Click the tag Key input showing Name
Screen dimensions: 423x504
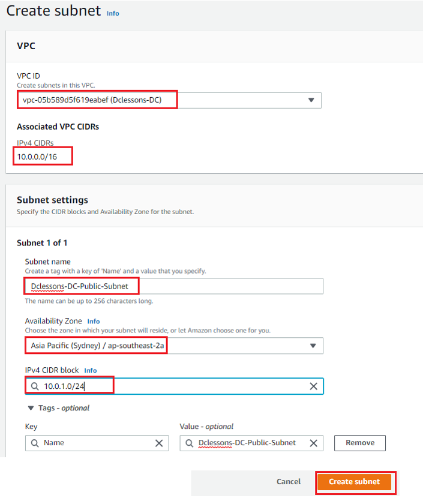[97, 443]
